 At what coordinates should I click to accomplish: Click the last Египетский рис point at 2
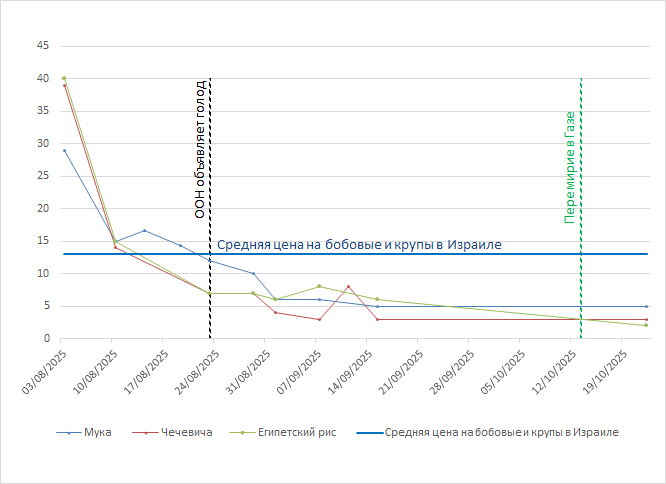(x=646, y=325)
